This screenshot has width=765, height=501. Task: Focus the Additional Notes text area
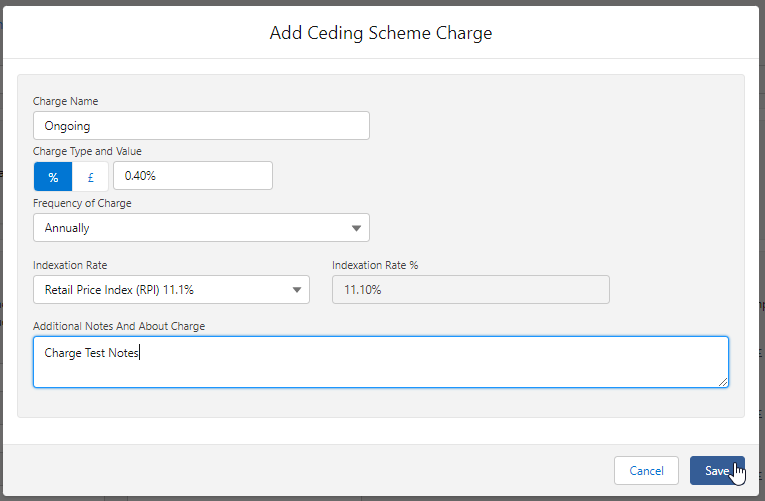pos(380,362)
